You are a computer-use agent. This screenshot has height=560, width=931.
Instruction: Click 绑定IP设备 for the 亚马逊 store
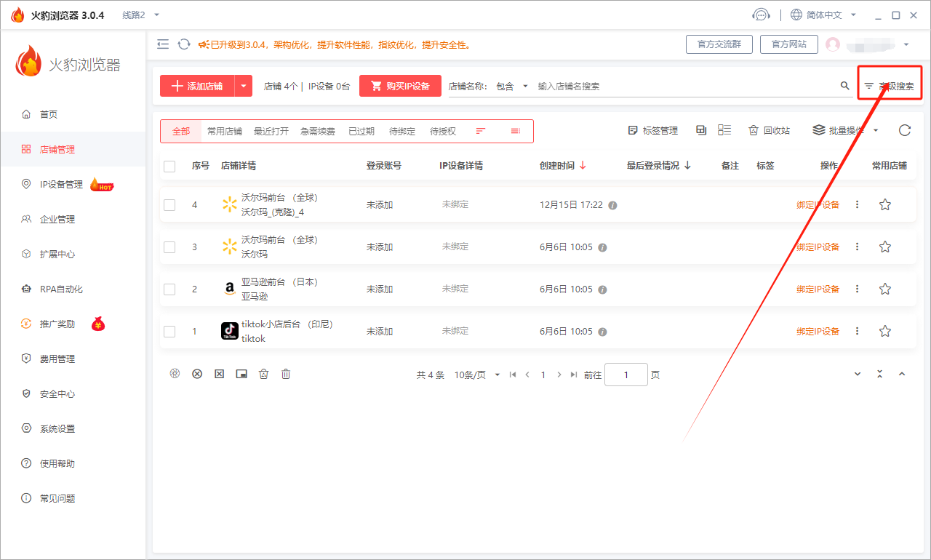coord(818,289)
